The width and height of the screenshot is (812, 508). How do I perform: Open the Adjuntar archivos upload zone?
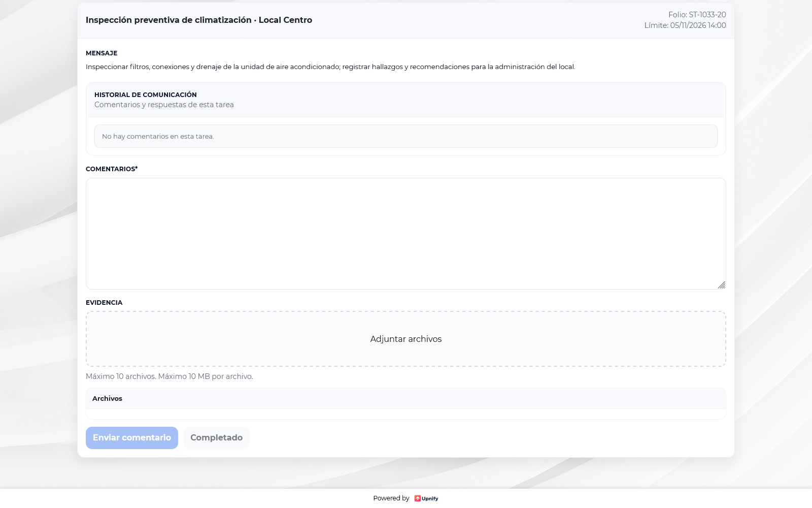[x=406, y=339]
